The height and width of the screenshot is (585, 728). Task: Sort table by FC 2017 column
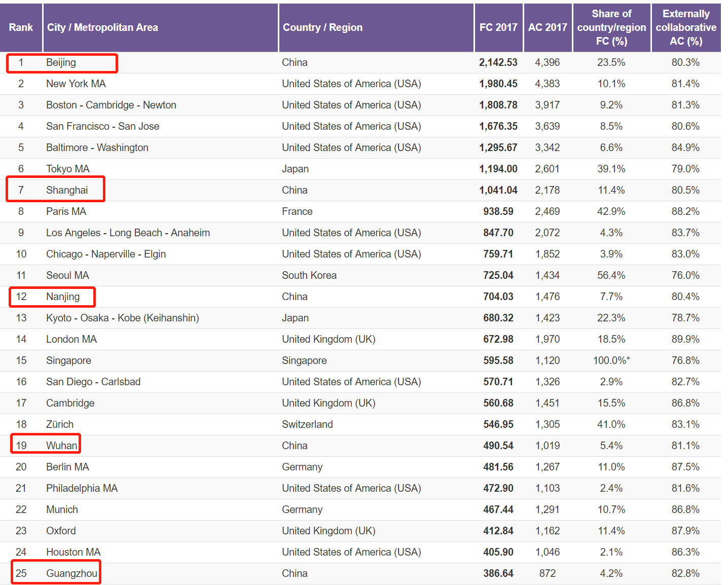498,27
